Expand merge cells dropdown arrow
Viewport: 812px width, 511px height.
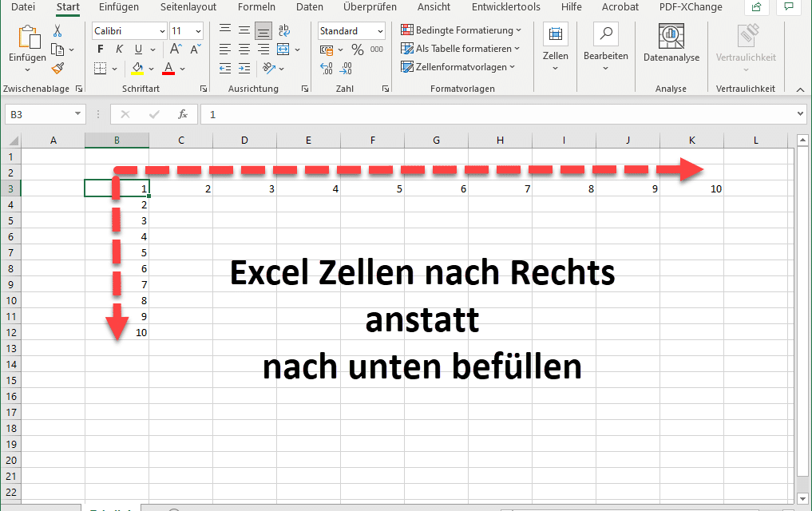coord(297,50)
